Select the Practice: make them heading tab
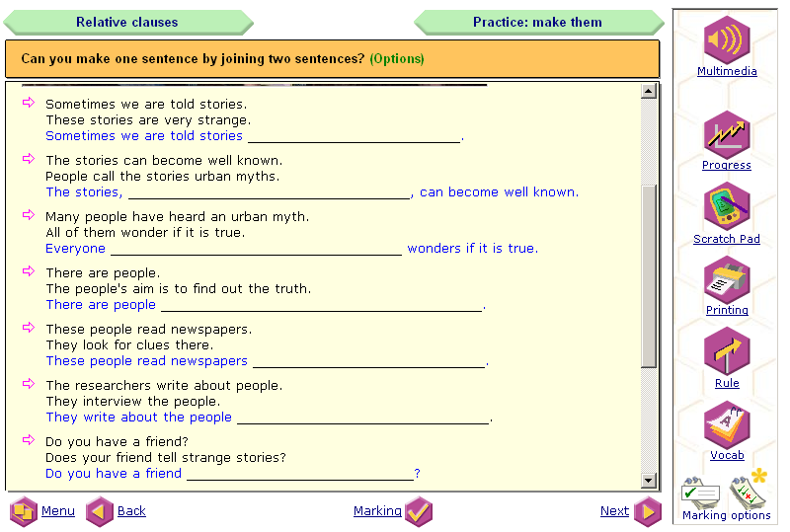 (538, 22)
